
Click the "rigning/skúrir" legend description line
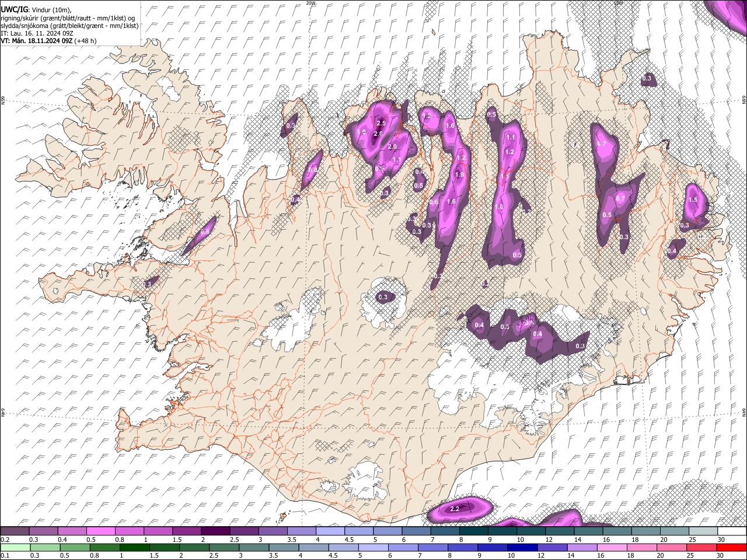(x=68, y=17)
